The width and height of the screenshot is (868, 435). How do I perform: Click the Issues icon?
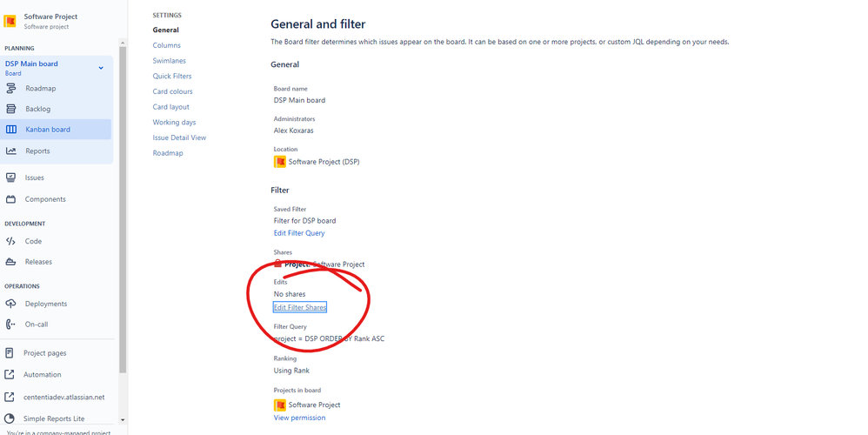[10, 177]
